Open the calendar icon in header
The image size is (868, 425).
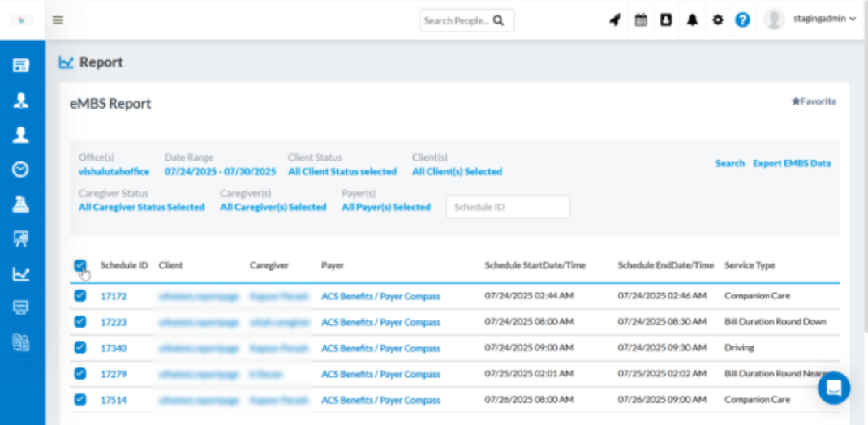click(x=641, y=20)
